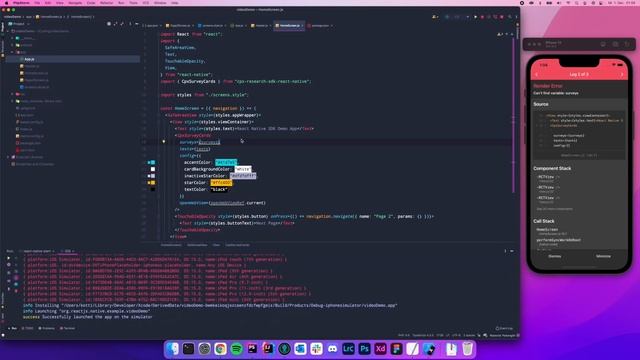Viewport: 640px width, 360px height.
Task: Dismiss the render error in the simulator
Action: click(x=554, y=256)
